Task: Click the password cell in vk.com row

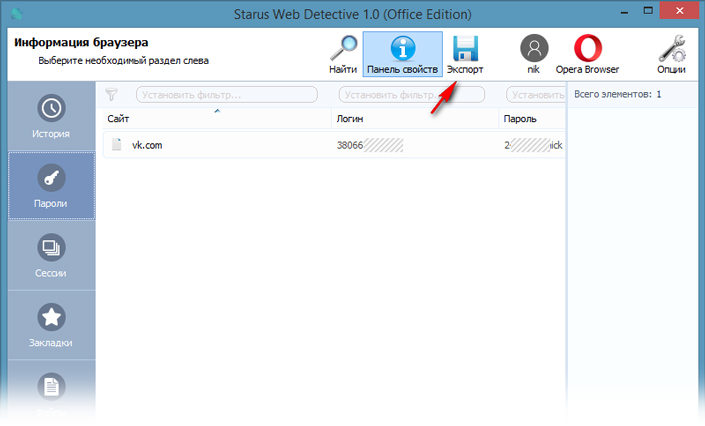Action: (x=533, y=145)
